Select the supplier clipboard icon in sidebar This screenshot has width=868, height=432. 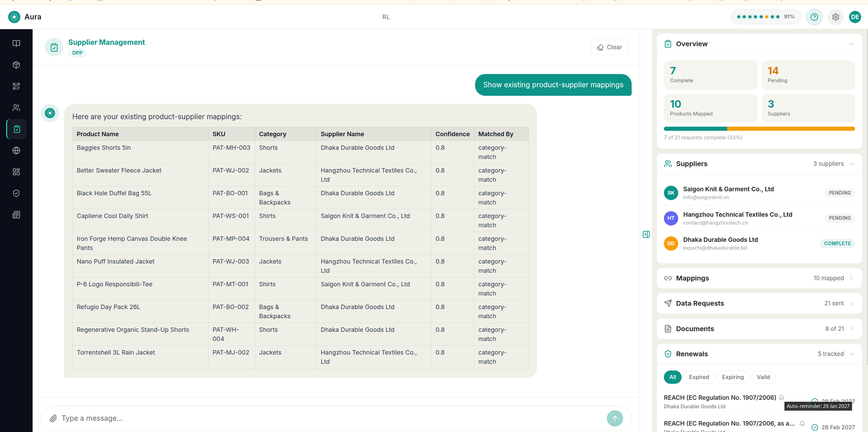click(17, 129)
